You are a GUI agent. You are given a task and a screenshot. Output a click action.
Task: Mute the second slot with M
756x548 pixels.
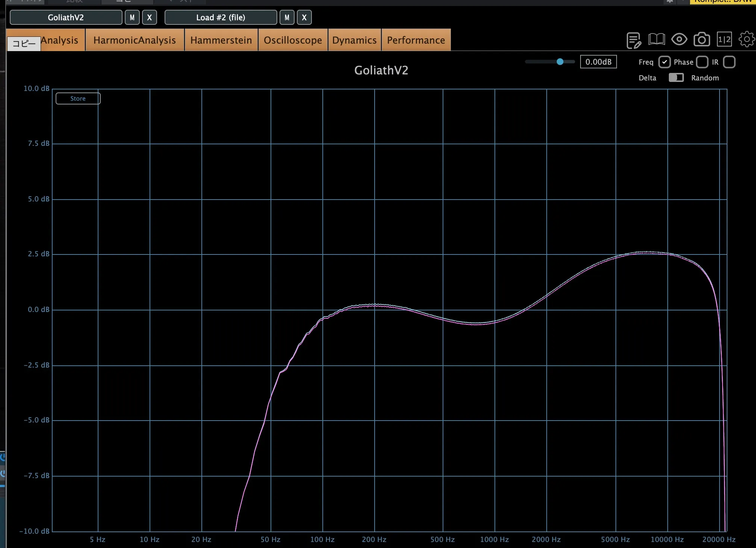[287, 18]
